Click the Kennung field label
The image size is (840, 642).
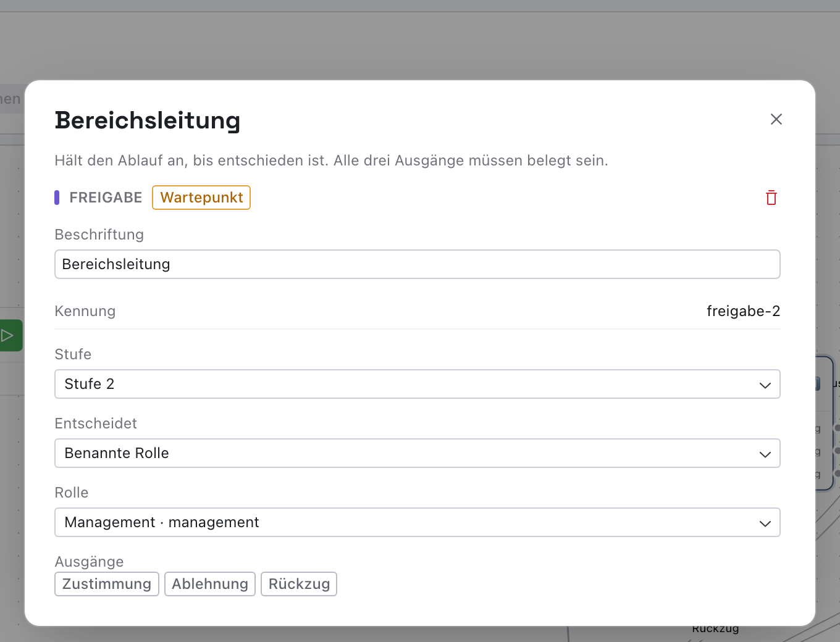[85, 311]
